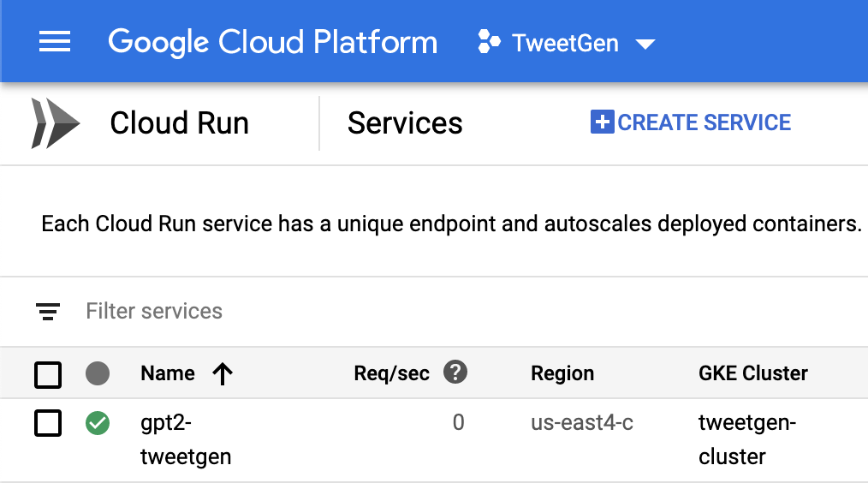Open the hamburger navigation menu
Viewport: 868px width, 483px height.
(54, 42)
